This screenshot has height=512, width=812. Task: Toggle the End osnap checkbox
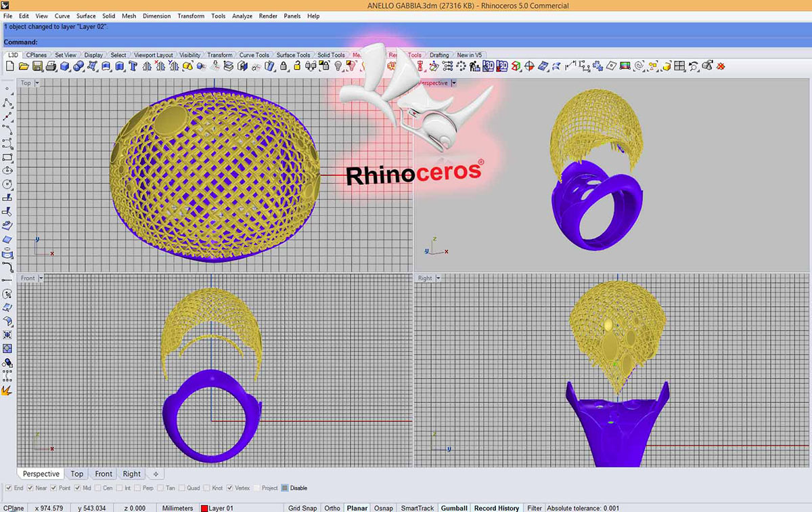(7, 488)
